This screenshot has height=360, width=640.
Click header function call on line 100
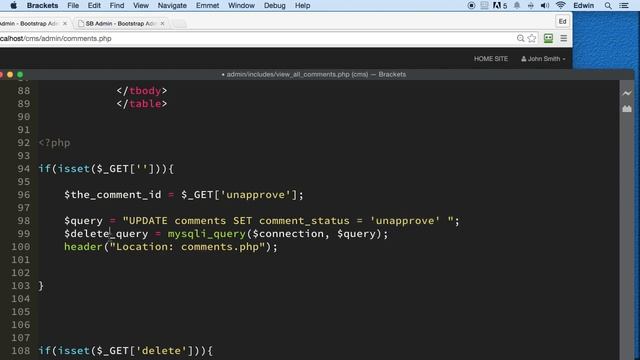coord(83,247)
